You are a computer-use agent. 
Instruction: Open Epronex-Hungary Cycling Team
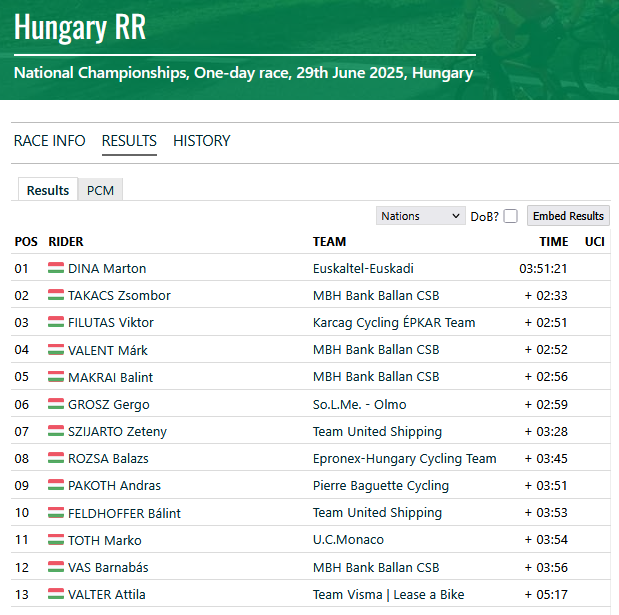pos(405,459)
